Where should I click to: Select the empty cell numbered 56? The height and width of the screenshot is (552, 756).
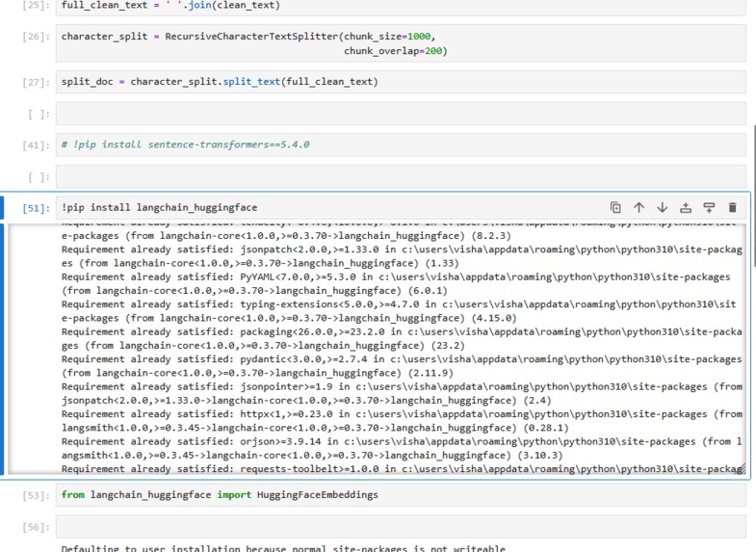coord(401,526)
